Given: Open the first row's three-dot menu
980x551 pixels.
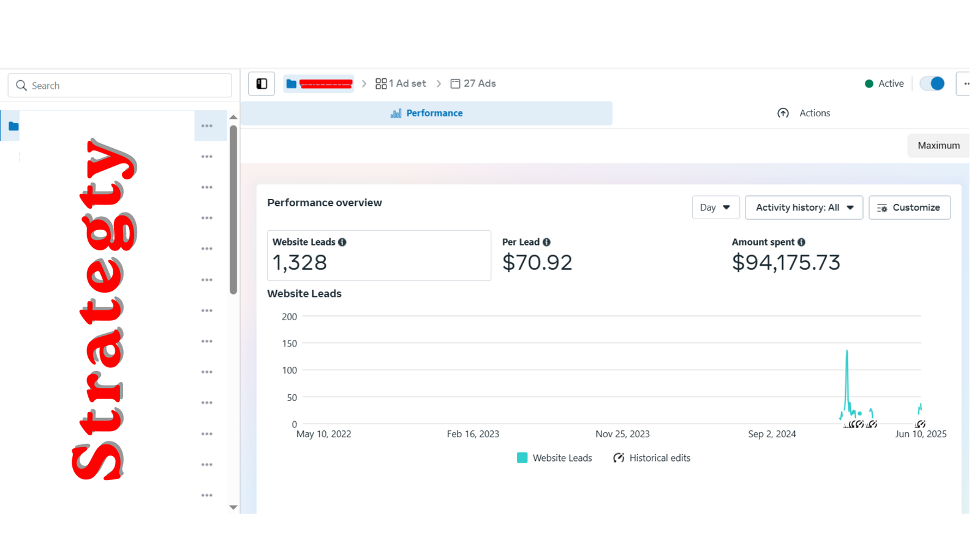Looking at the screenshot, I should 207,126.
